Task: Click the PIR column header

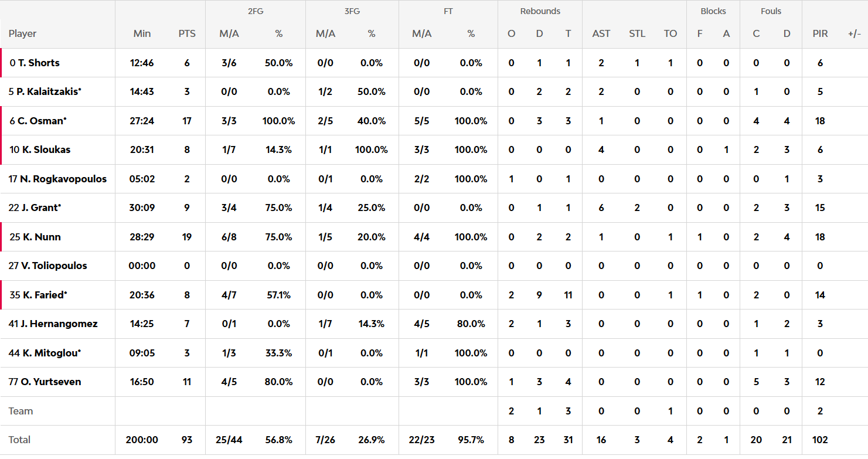Action: pyautogui.click(x=820, y=33)
